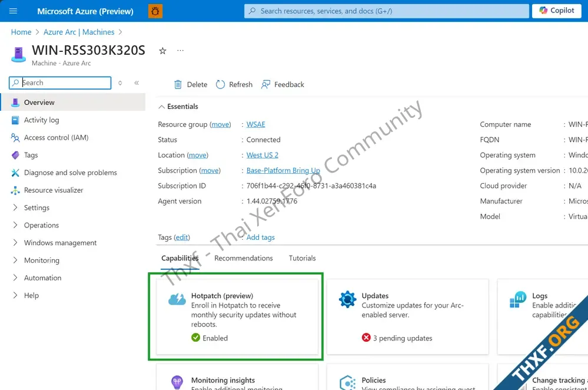Click Add tags link
Screen dimensions: 588x390
[260, 237]
